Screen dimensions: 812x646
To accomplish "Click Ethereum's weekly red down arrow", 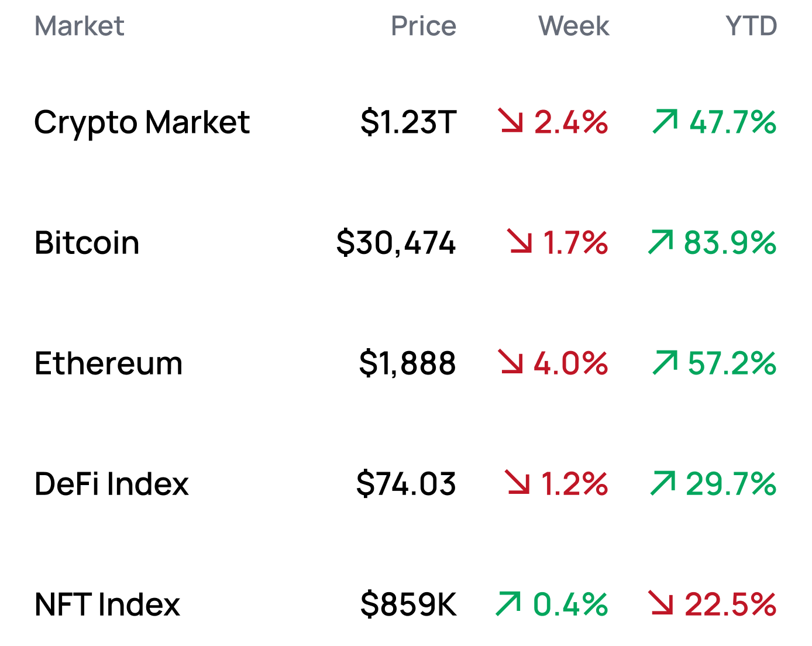I will point(510,362).
